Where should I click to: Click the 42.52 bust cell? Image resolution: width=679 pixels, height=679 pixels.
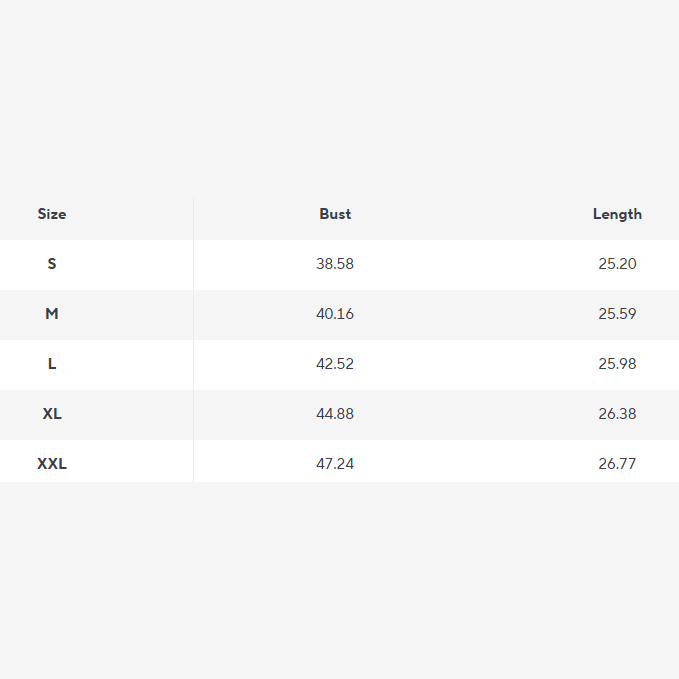click(x=335, y=364)
